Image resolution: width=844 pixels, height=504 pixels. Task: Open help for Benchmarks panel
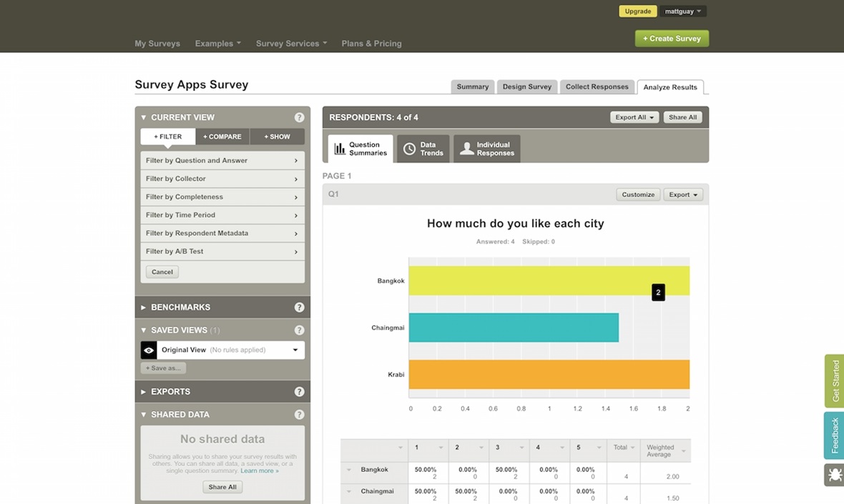299,307
